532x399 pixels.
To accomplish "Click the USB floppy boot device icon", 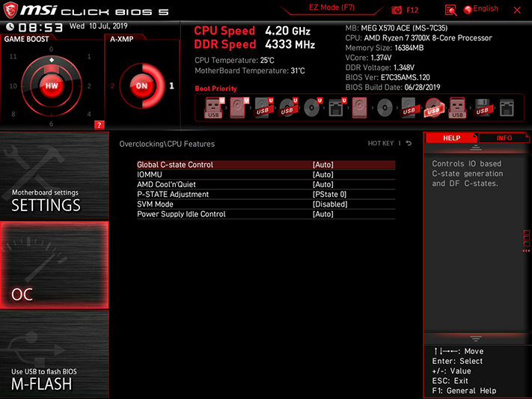I will pyautogui.click(x=482, y=108).
